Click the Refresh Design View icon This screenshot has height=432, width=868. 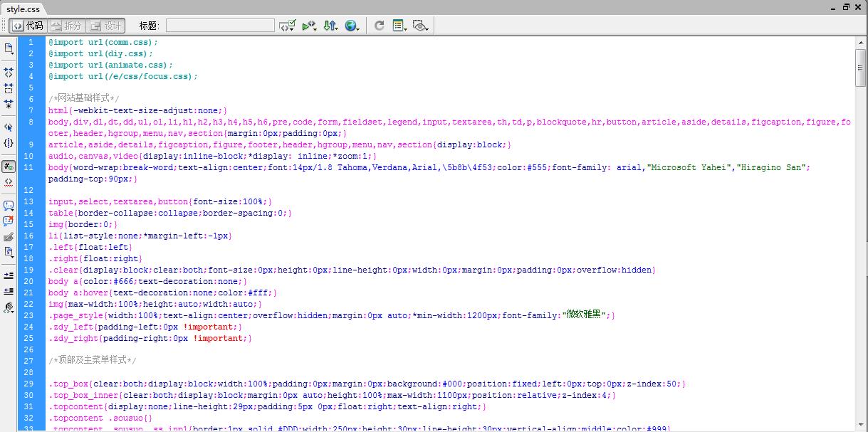tap(380, 26)
